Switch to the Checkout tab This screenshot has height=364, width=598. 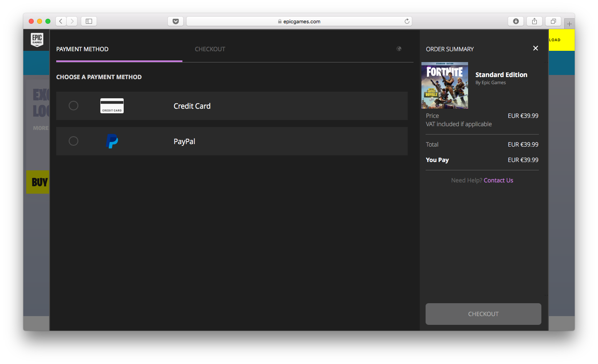tap(210, 49)
